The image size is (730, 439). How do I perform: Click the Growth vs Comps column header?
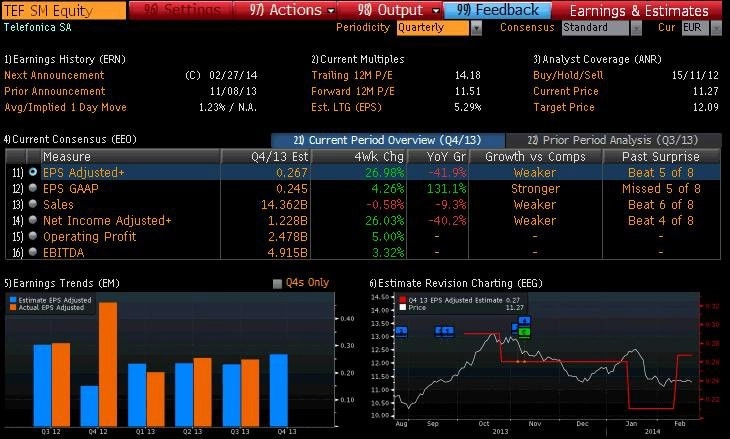535,156
